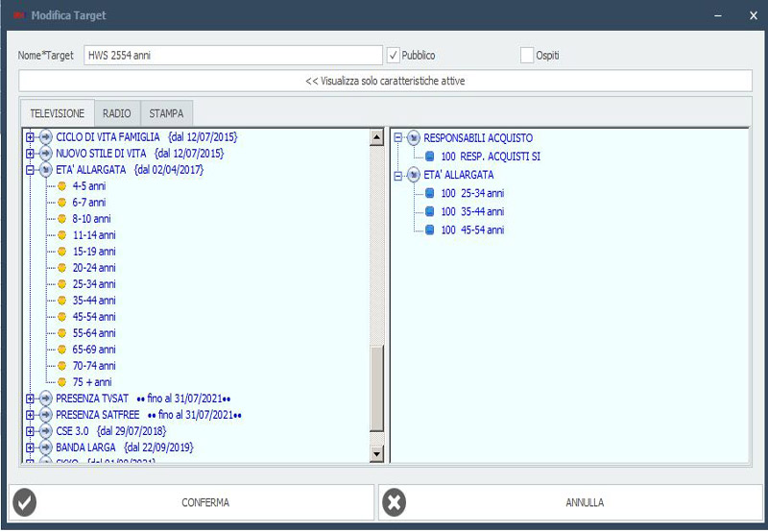Select the 75 + anni age item

tap(92, 382)
